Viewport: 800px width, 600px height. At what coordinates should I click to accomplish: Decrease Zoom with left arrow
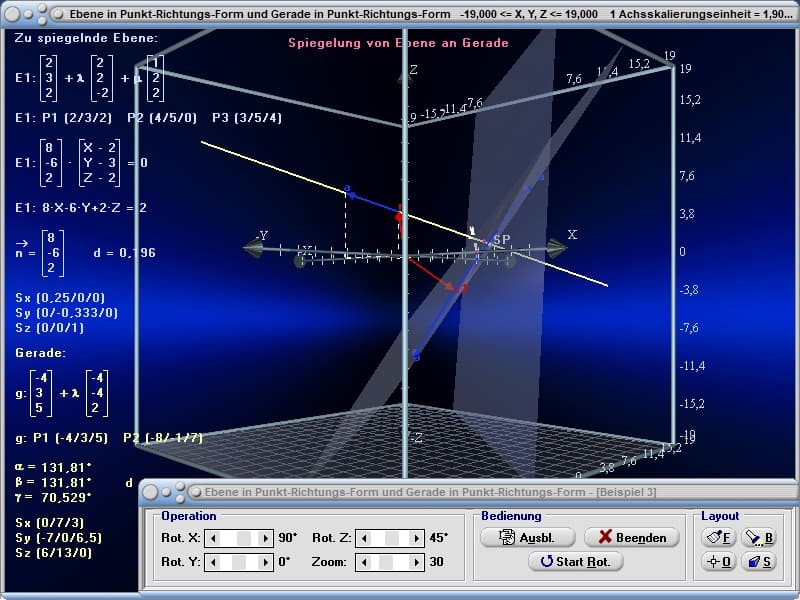point(364,562)
